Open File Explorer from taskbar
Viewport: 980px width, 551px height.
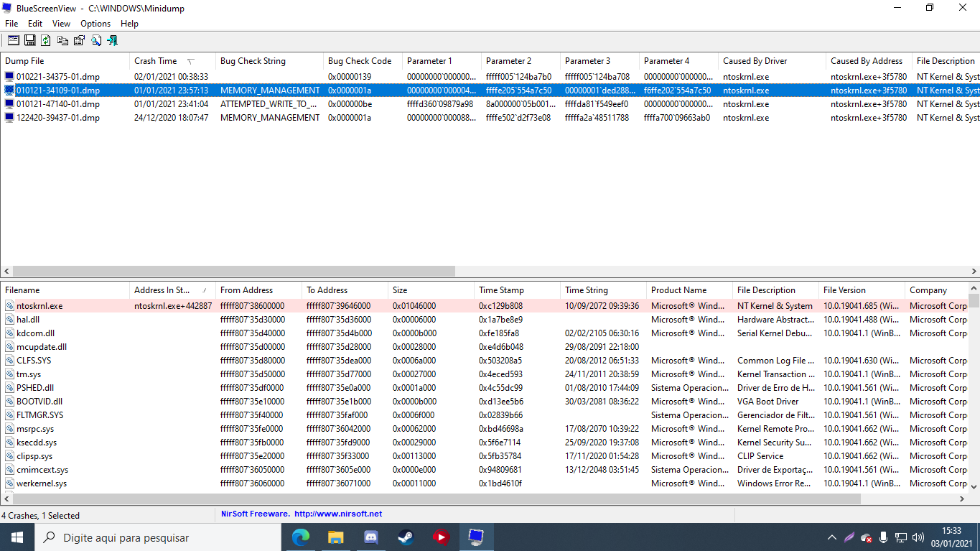tap(335, 537)
